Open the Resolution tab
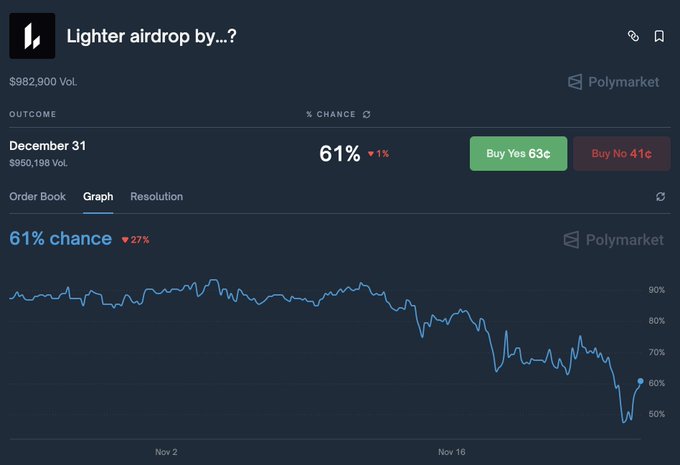 [x=156, y=197]
